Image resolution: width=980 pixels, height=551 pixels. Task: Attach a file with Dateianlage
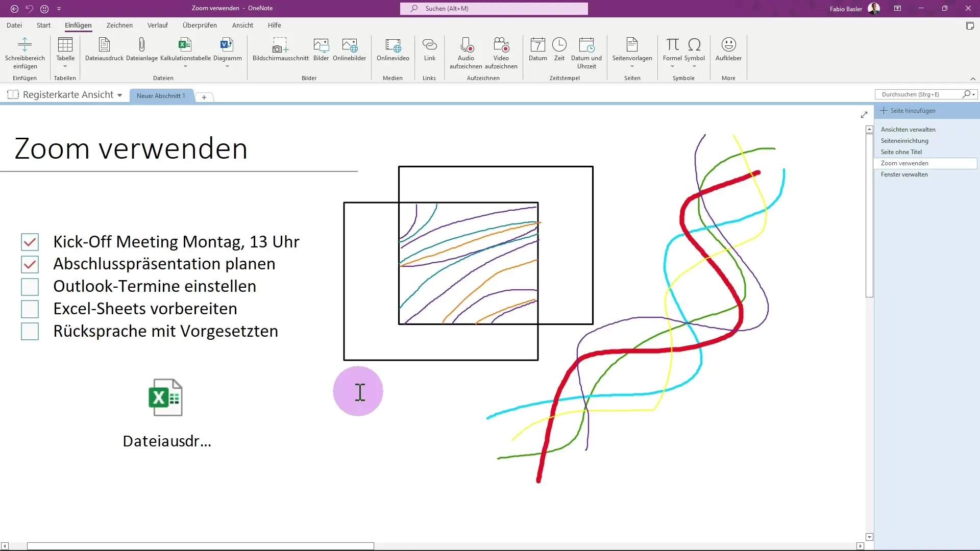142,45
